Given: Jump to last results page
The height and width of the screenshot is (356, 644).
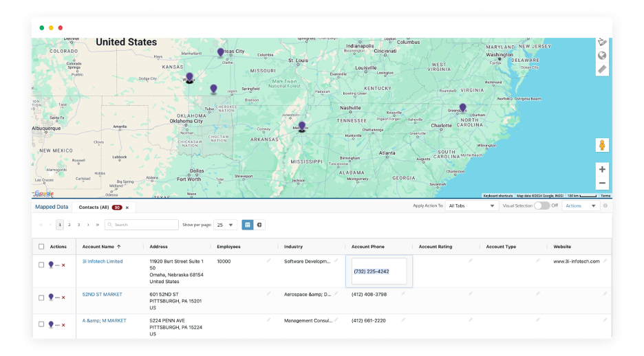Looking at the screenshot, I should click(97, 225).
